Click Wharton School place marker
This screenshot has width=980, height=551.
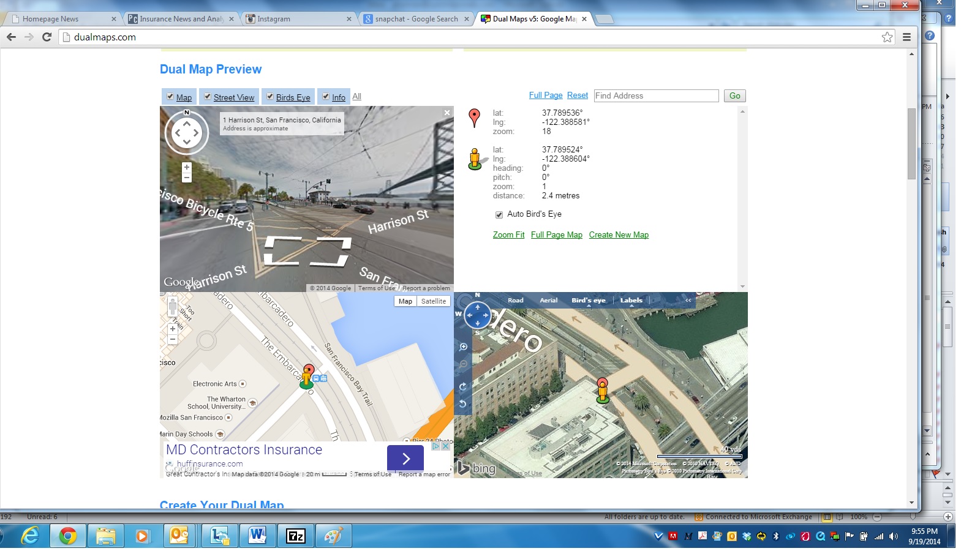(x=252, y=403)
